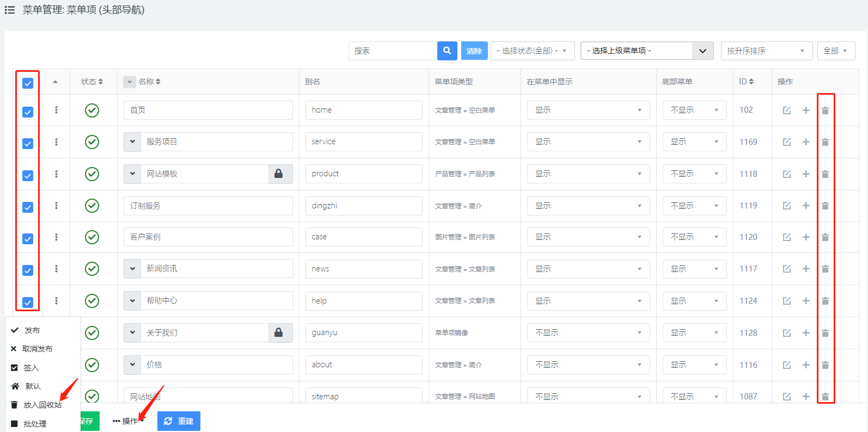
Task: Choose 放入回收站 from the actions menu
Action: (x=42, y=405)
